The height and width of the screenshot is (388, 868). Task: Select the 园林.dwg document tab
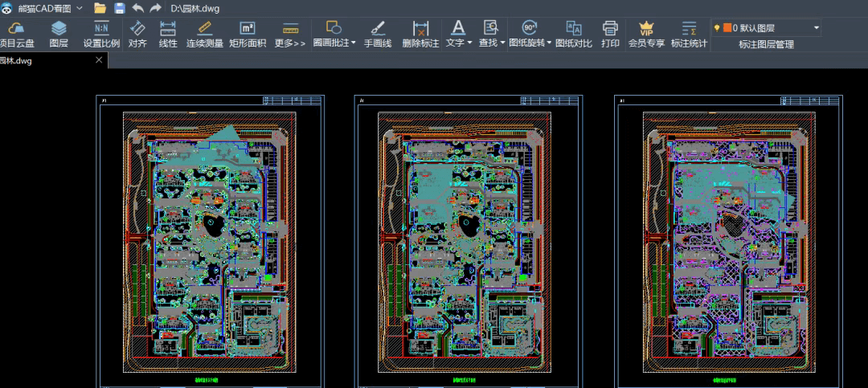pos(53,61)
